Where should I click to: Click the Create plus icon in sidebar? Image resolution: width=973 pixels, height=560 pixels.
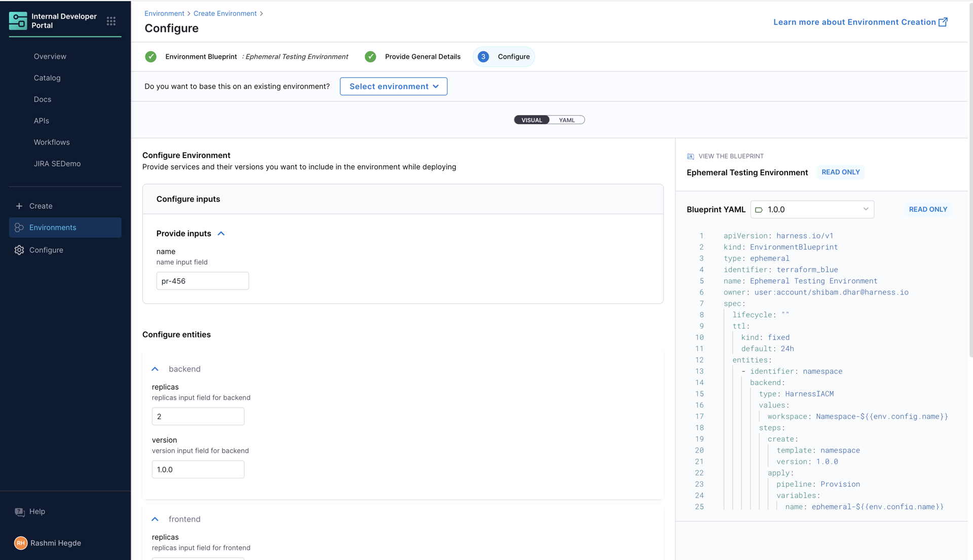pyautogui.click(x=19, y=206)
